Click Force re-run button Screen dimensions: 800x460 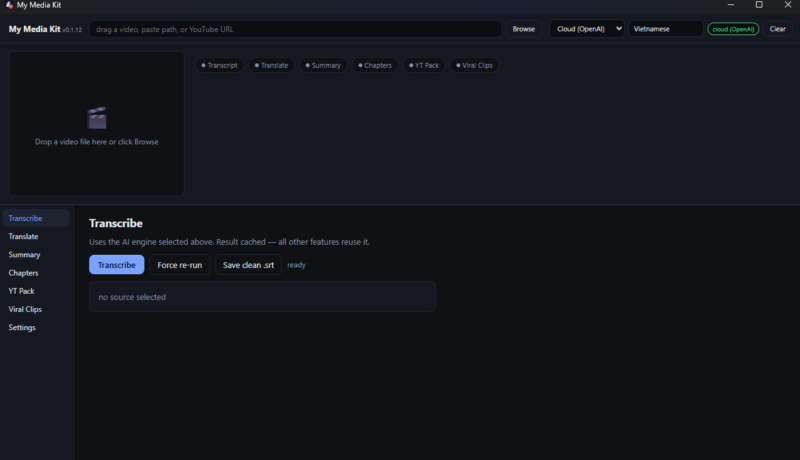tap(180, 265)
